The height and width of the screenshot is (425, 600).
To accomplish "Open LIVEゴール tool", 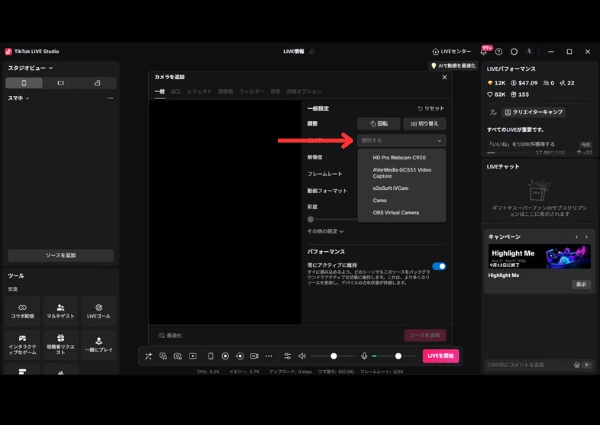I will (98, 311).
